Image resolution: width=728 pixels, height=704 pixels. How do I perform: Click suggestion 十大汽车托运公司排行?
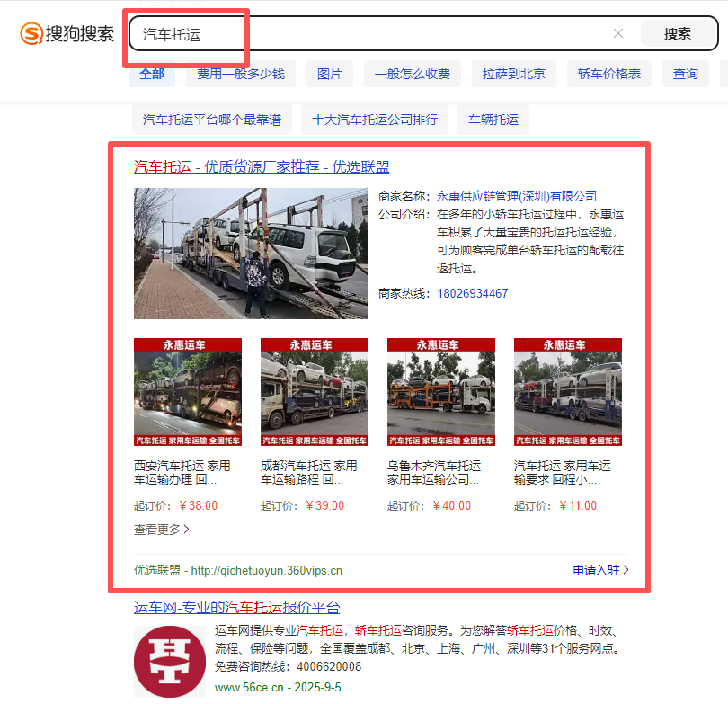(x=375, y=119)
